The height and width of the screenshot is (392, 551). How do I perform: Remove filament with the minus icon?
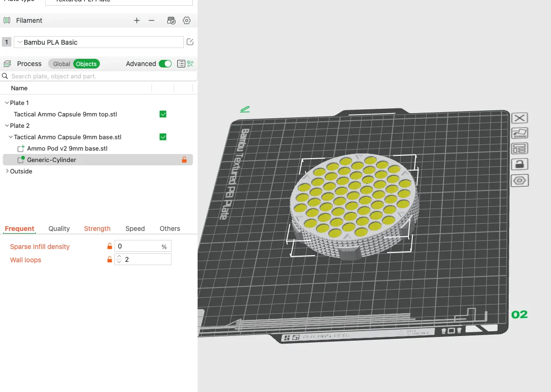pyautogui.click(x=152, y=20)
